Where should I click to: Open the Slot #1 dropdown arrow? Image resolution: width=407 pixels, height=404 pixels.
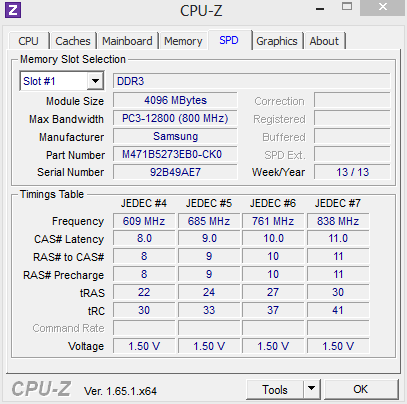[x=95, y=81]
